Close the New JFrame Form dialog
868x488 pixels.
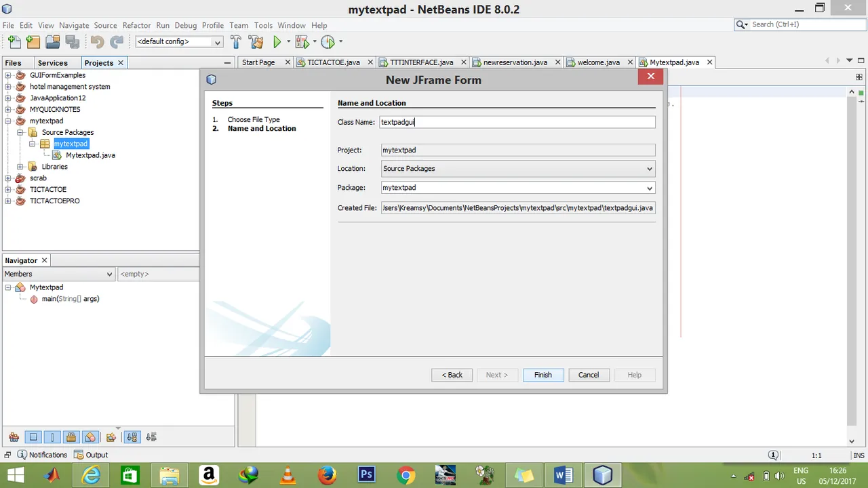click(650, 77)
